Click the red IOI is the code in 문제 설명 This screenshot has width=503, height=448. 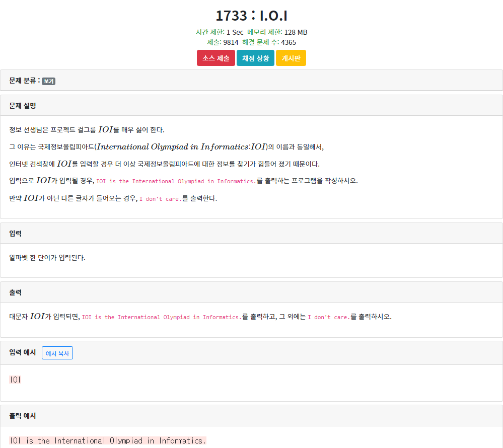(176, 181)
